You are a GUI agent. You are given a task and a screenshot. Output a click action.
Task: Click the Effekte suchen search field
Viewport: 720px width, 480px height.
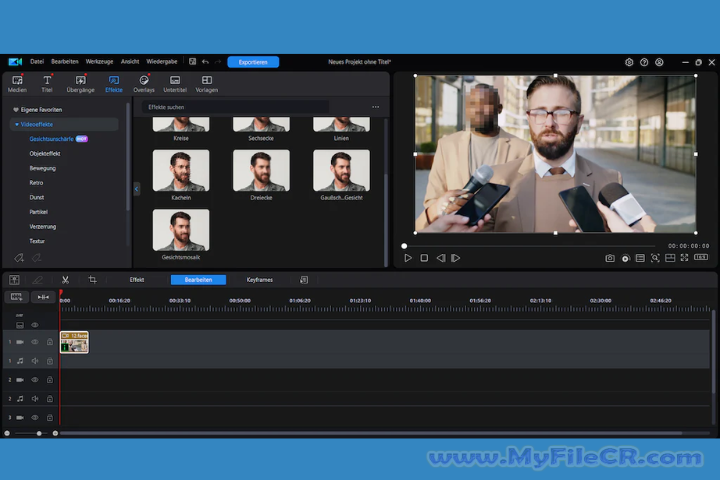click(235, 107)
